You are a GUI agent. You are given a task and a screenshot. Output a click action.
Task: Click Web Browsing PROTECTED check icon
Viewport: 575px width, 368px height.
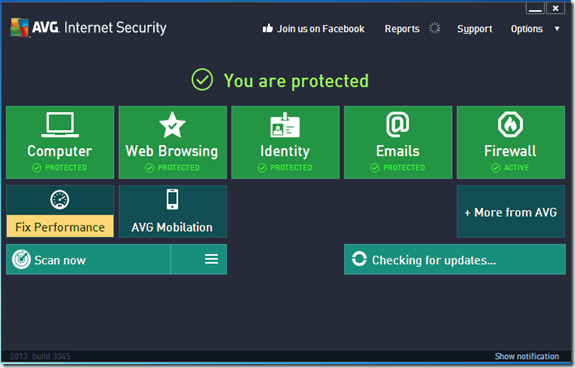149,168
